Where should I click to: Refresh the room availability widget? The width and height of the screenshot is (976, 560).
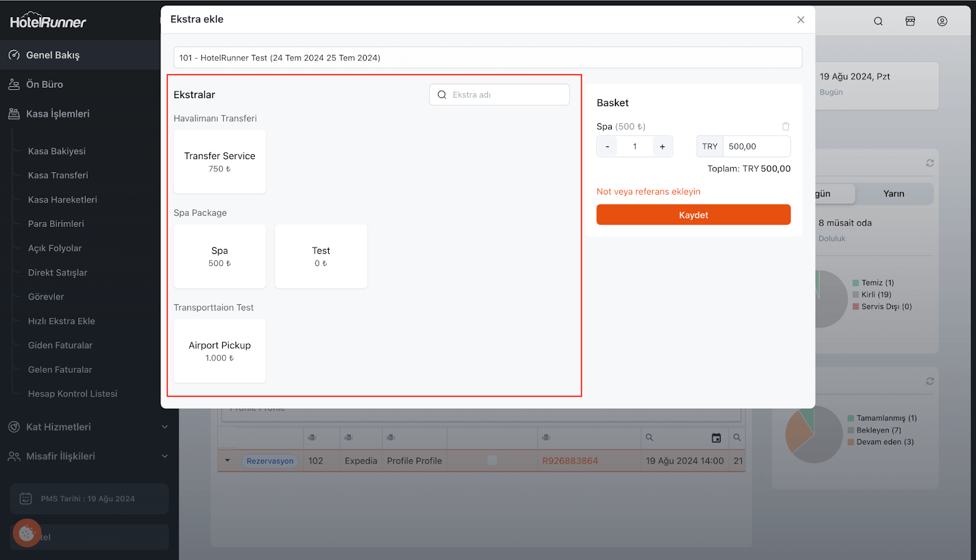930,163
